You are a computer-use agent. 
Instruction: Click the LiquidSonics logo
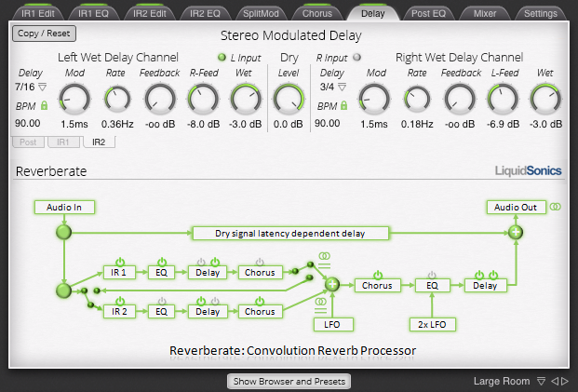(528, 170)
